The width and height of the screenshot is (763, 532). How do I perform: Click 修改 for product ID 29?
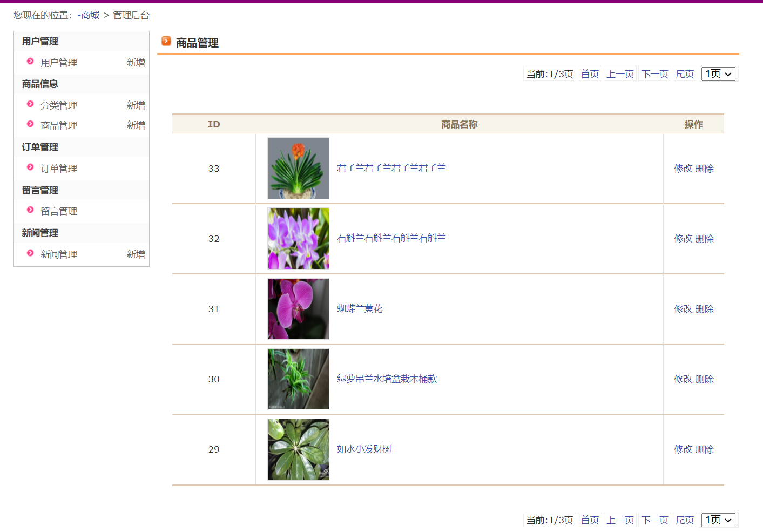[683, 449]
